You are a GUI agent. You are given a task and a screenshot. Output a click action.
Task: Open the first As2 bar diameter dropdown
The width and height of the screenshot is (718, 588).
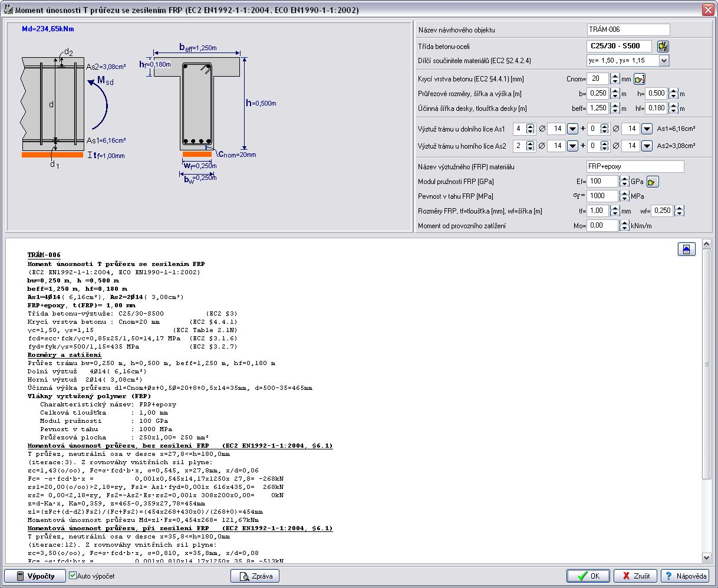pos(572,146)
